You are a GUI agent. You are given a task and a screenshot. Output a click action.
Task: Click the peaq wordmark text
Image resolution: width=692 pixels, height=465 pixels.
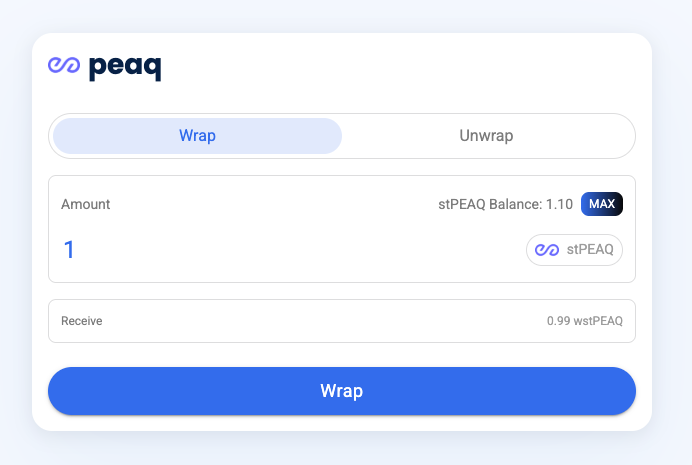pyautogui.click(x=125, y=68)
